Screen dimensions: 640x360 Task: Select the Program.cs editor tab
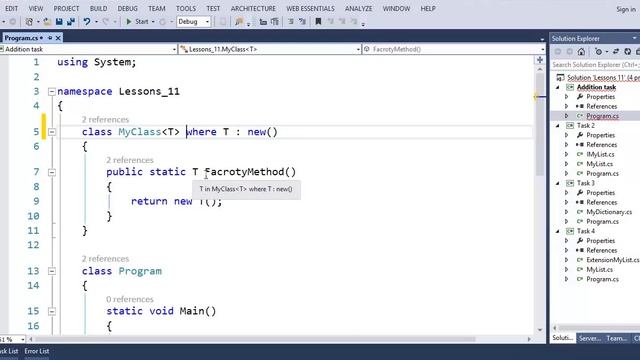(x=21, y=38)
